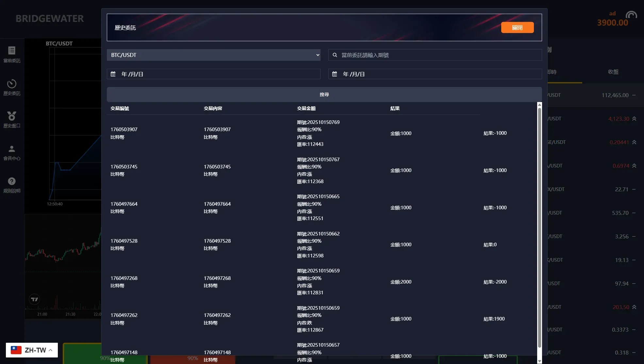Open the history market medal icon
This screenshot has height=364, width=644.
tap(12, 116)
